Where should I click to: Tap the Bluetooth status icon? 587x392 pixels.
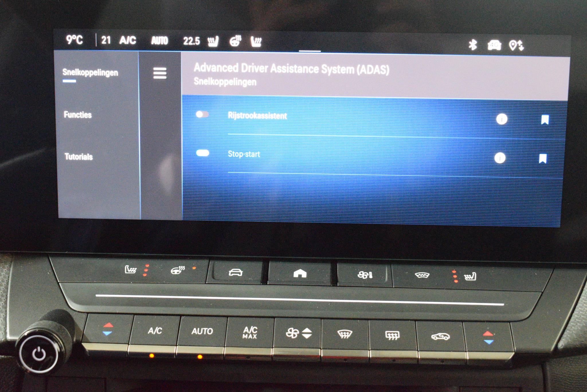point(472,45)
